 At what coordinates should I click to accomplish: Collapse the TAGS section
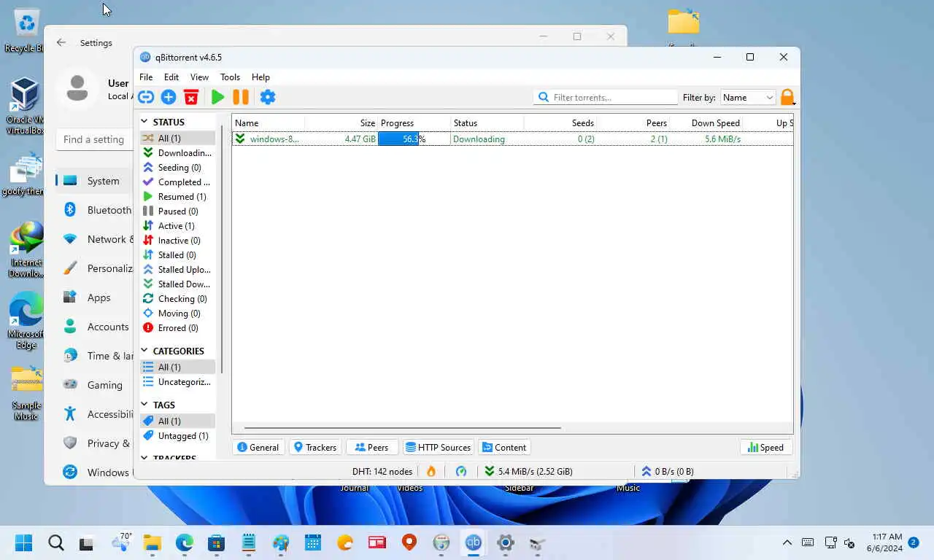click(x=144, y=405)
